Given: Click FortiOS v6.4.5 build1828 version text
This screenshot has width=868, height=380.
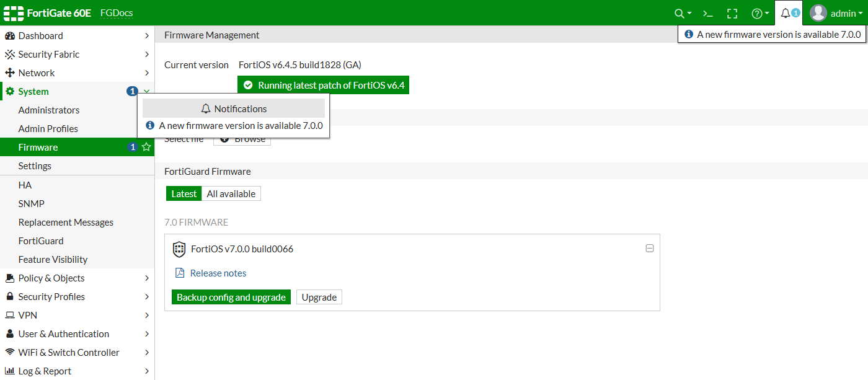Looking at the screenshot, I should [300, 64].
